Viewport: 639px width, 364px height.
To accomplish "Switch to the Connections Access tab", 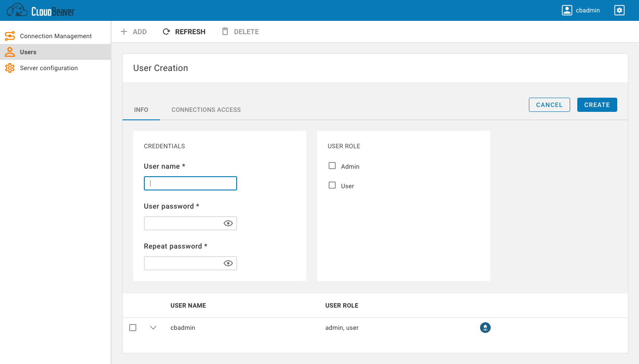I will pyautogui.click(x=206, y=110).
